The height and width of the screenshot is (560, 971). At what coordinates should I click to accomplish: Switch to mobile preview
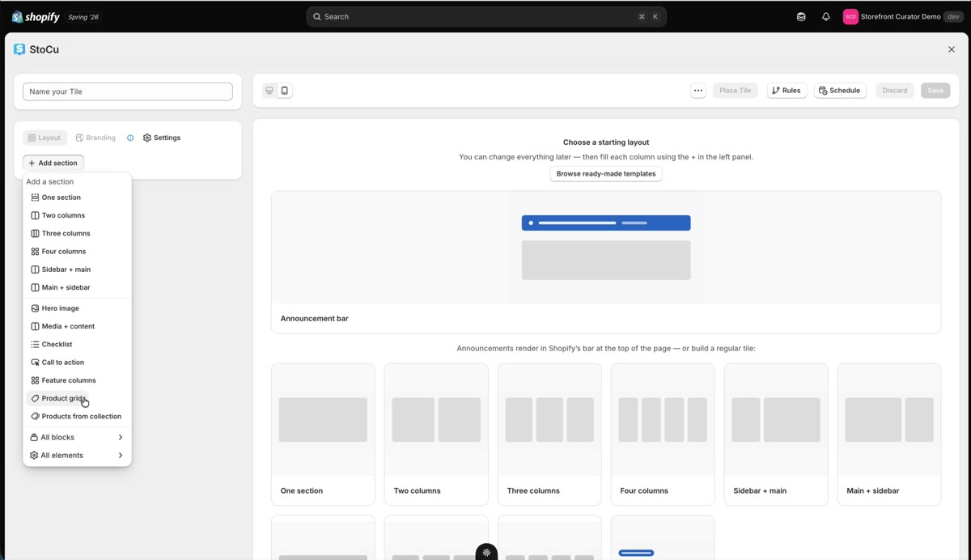coord(284,91)
